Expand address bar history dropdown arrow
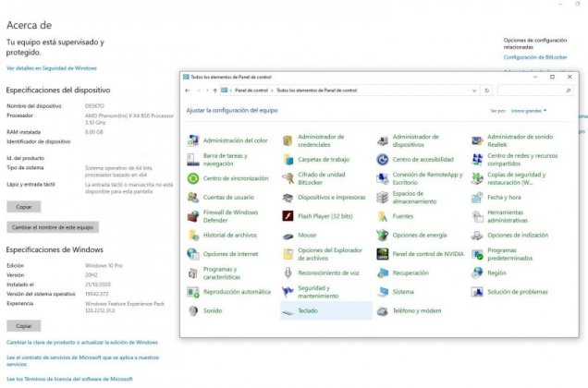This screenshot has width=588, height=388. coord(474,91)
